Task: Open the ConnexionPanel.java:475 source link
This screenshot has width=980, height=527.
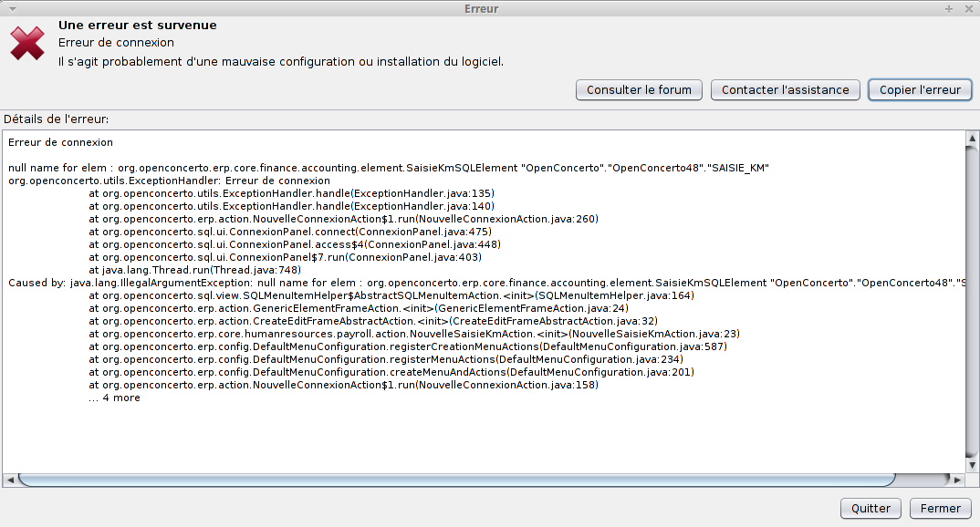Action: click(x=425, y=232)
